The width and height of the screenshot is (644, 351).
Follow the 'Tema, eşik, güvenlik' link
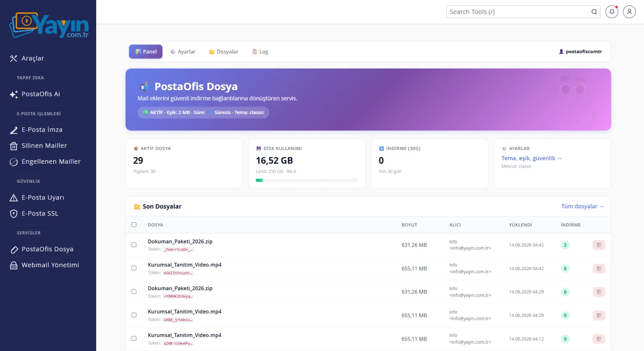(x=531, y=158)
